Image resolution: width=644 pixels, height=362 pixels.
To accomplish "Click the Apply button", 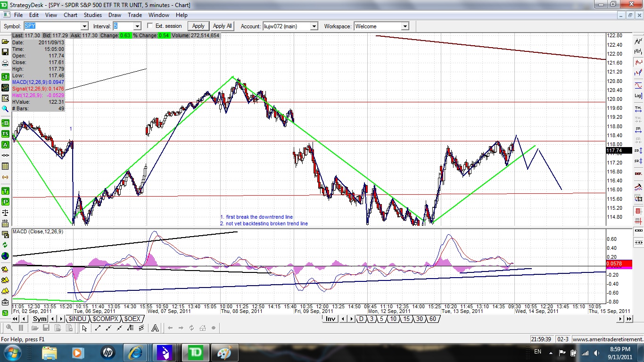I will [198, 26].
